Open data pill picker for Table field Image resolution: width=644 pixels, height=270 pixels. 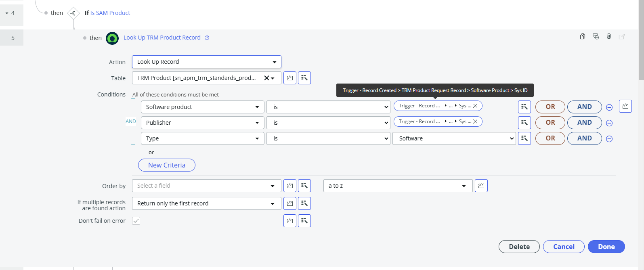coord(304,78)
